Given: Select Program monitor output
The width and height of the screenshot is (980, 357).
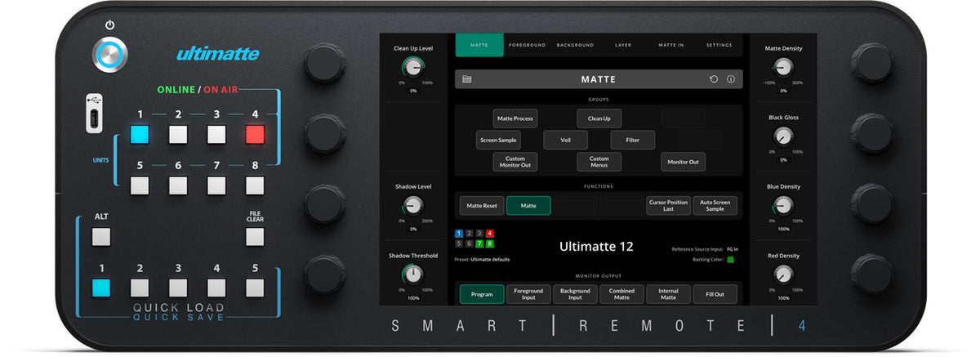Looking at the screenshot, I should pos(482,294).
